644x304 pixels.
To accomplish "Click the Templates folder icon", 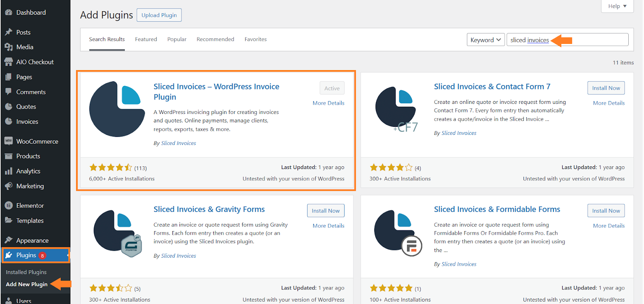I will coord(8,220).
